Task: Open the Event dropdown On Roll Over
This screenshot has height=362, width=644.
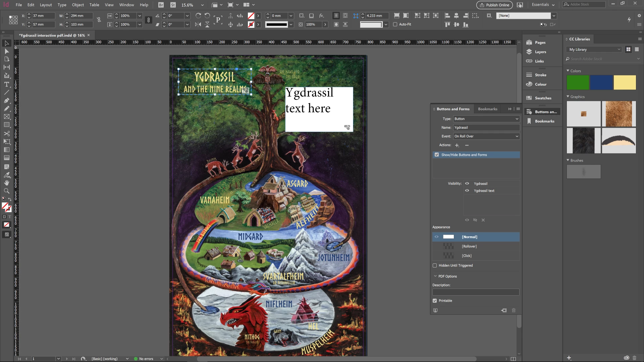Action: [486, 136]
